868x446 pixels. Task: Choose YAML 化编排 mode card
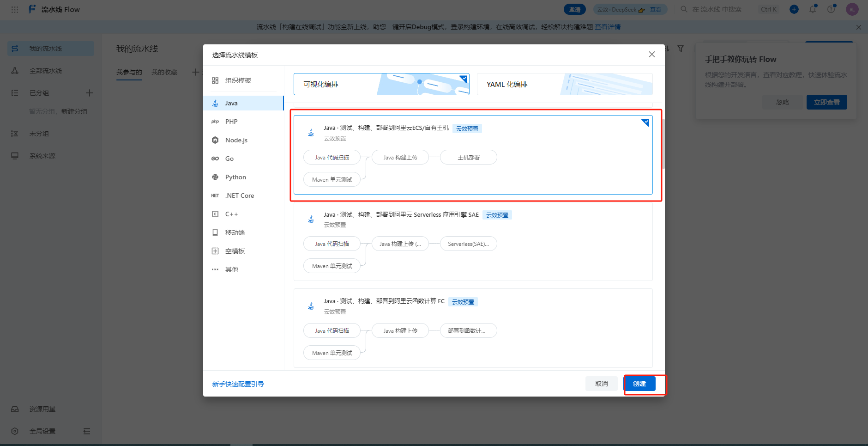coord(565,84)
